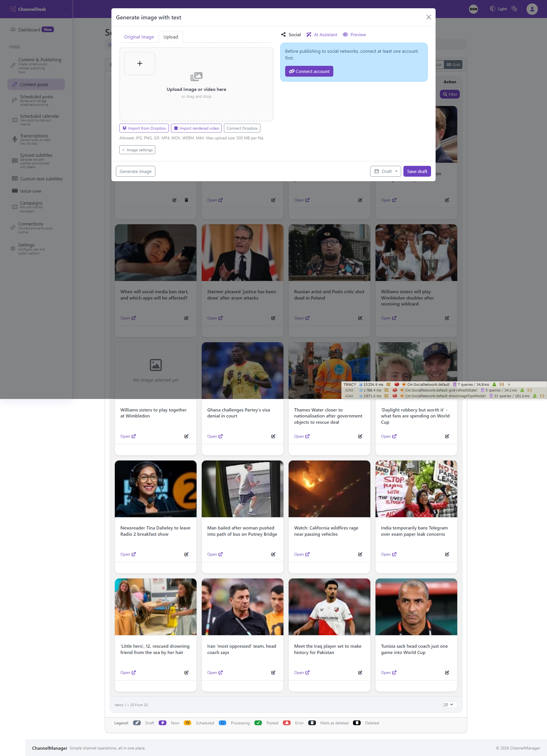Switch to the Original image tab

click(139, 37)
